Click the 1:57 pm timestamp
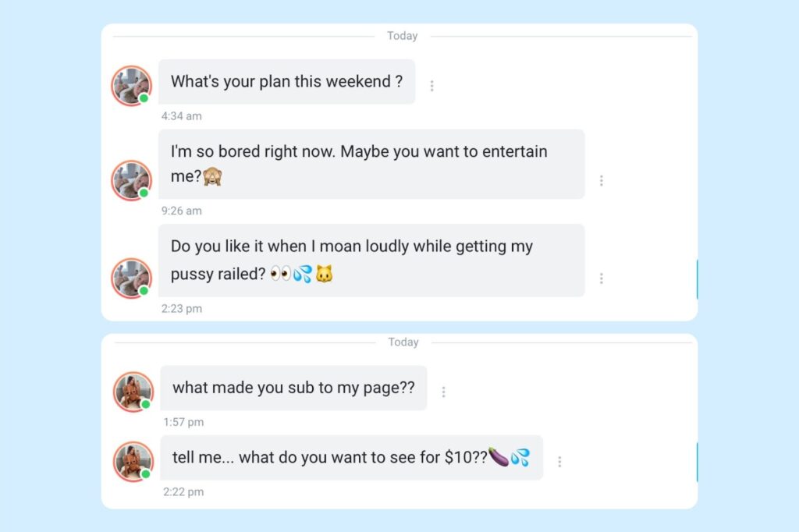Image resolution: width=799 pixels, height=532 pixels. (183, 422)
